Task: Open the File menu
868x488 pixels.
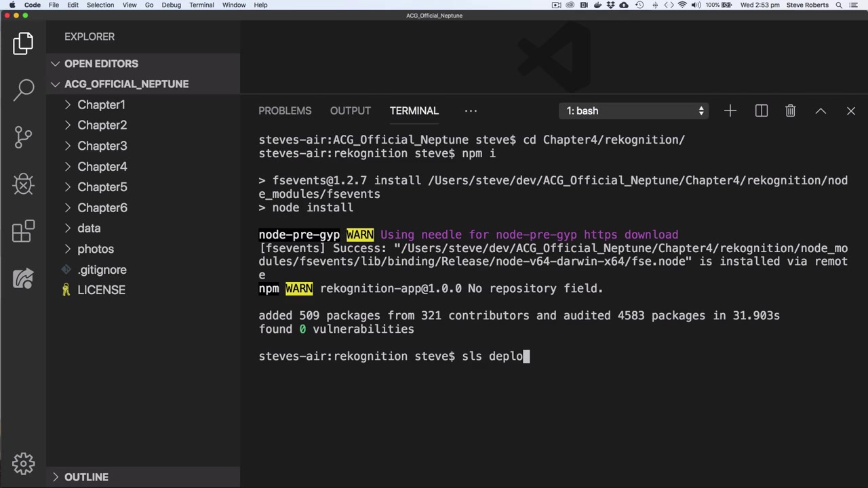Action: pyautogui.click(x=54, y=5)
